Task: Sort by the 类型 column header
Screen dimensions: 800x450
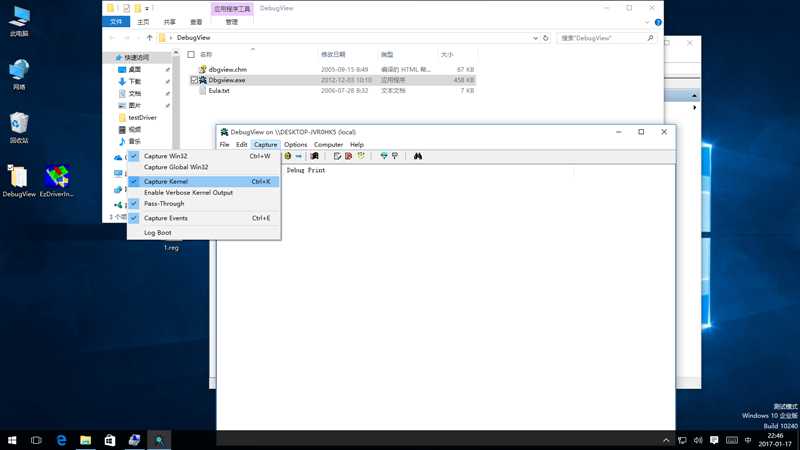Action: [x=387, y=55]
